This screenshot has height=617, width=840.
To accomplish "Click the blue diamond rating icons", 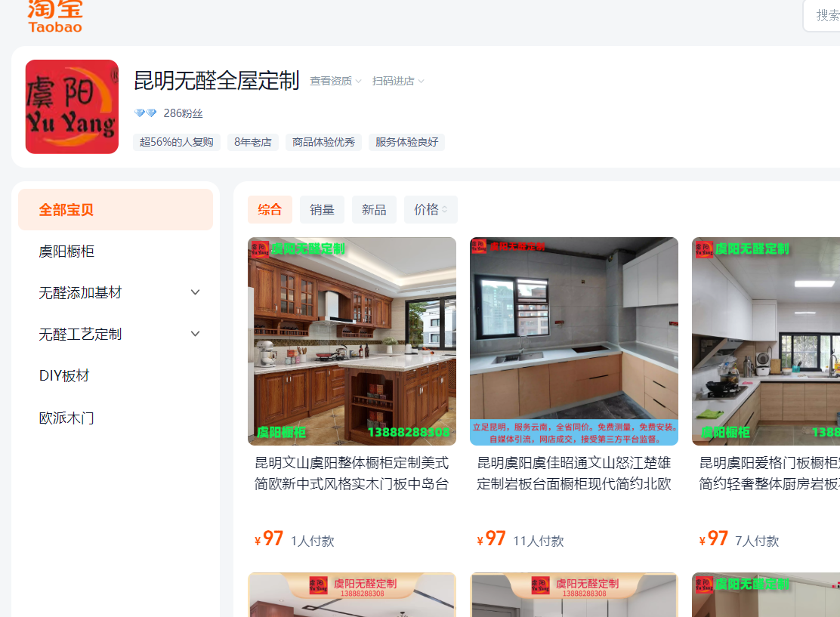I will (x=145, y=113).
